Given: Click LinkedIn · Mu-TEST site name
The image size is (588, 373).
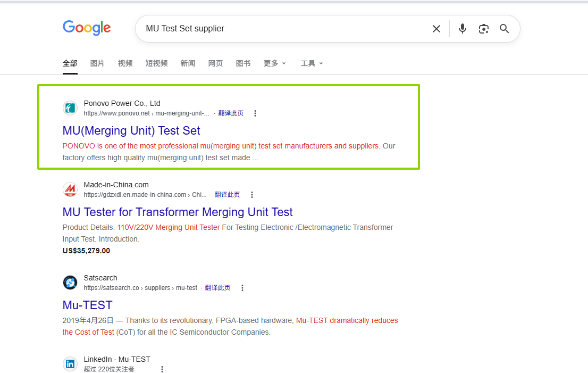Looking at the screenshot, I should pyautogui.click(x=116, y=360).
